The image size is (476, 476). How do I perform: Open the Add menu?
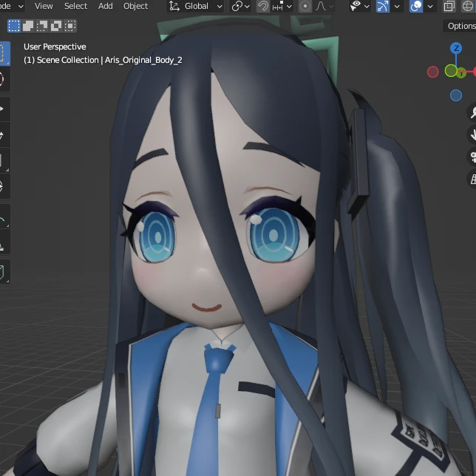(x=106, y=6)
